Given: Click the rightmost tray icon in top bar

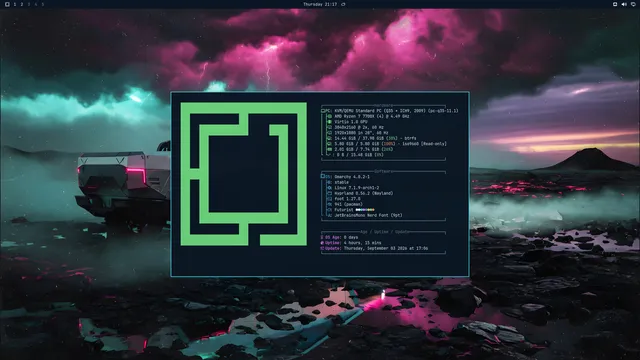Looking at the screenshot, I should point(633,4).
